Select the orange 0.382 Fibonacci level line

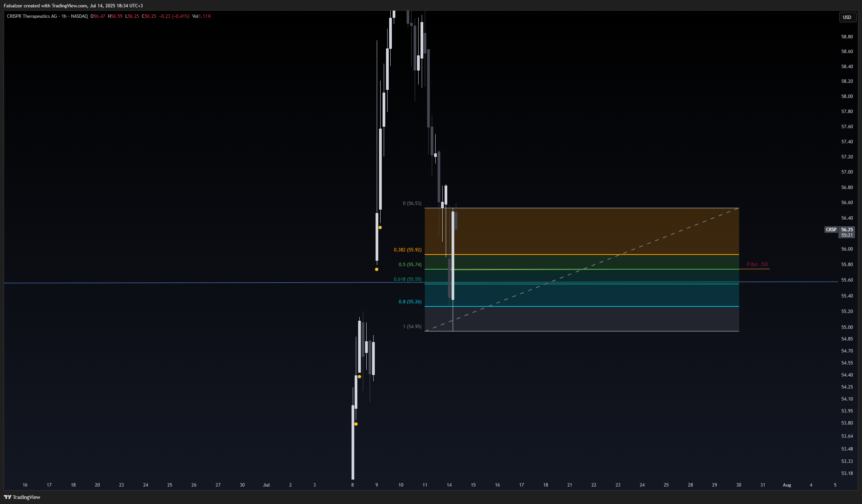pyautogui.click(x=581, y=255)
